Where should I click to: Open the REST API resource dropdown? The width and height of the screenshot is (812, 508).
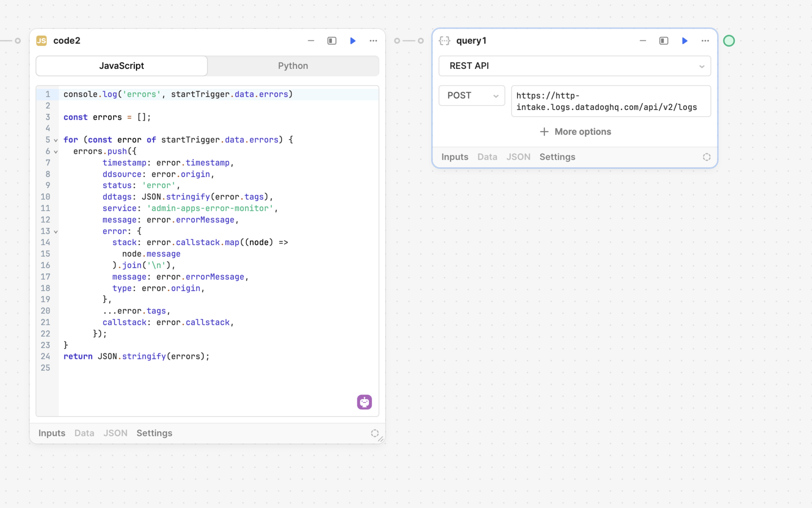pyautogui.click(x=575, y=66)
